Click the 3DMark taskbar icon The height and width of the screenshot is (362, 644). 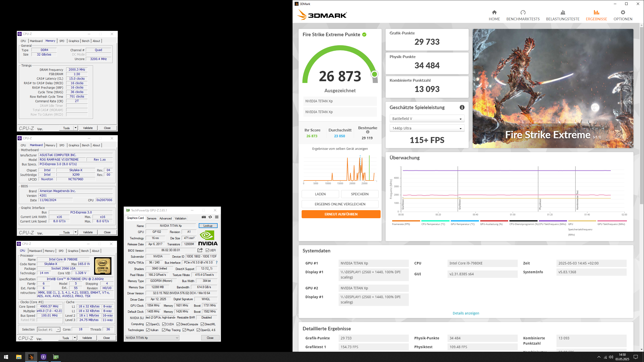coord(31,357)
